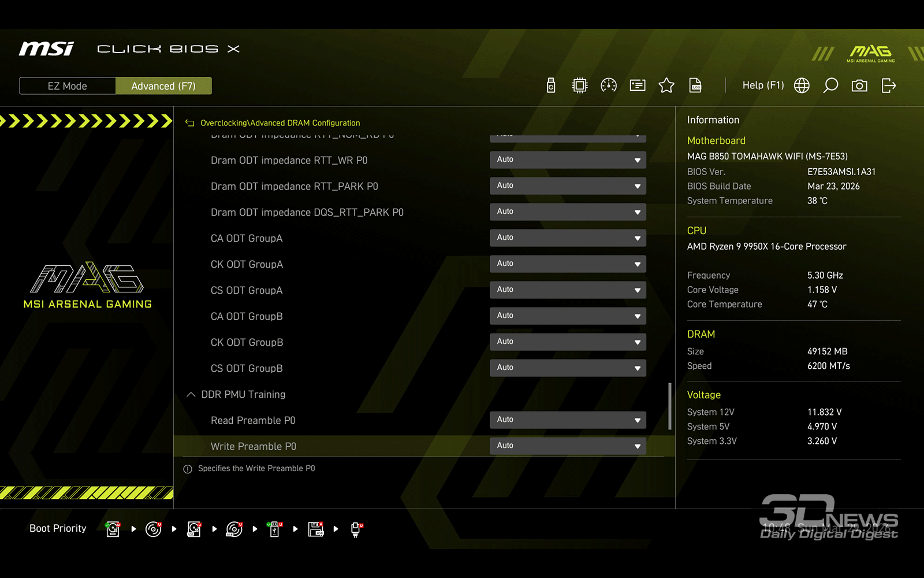Image resolution: width=924 pixels, height=578 pixels.
Task: Collapse the DDR PMU Training section
Action: (x=191, y=395)
